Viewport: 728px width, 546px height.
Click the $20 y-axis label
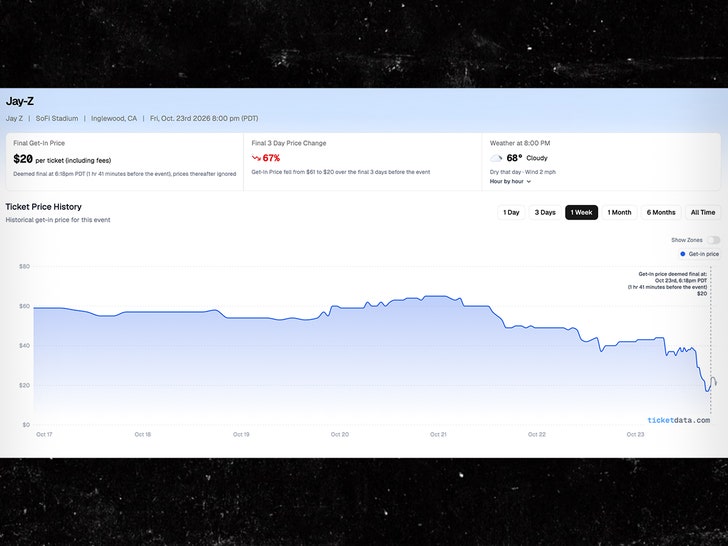(x=24, y=386)
